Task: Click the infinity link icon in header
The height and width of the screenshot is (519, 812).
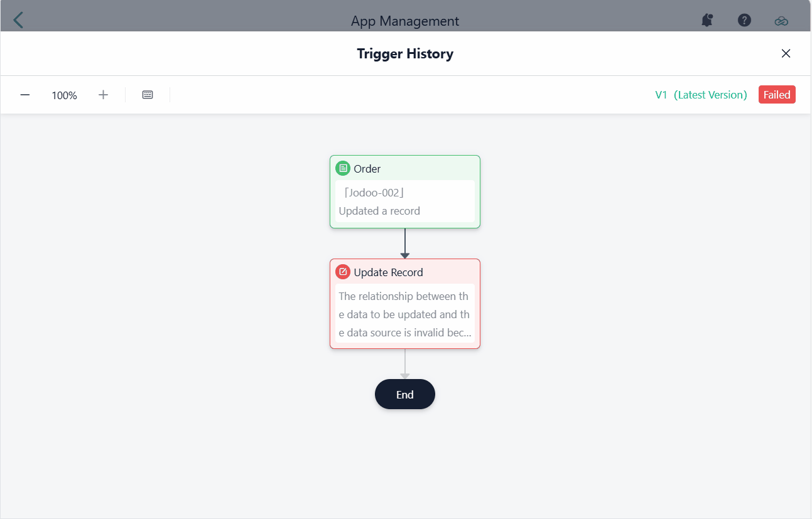Action: coord(781,21)
